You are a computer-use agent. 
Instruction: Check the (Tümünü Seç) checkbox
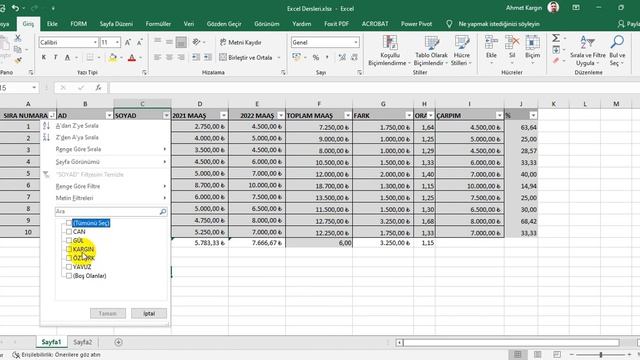click(x=69, y=223)
